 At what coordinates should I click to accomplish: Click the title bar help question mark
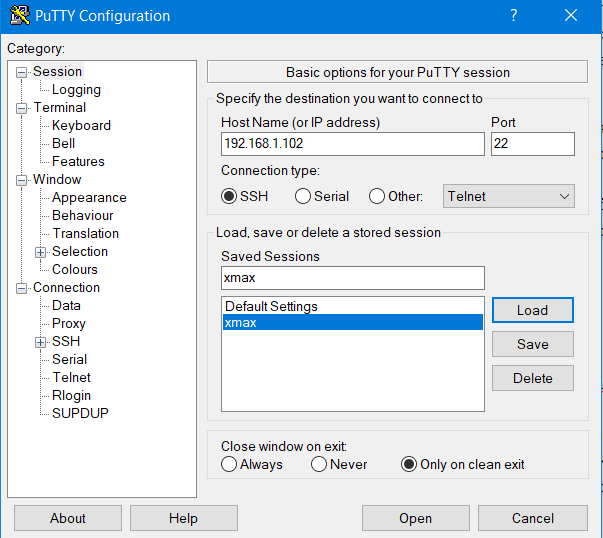(x=513, y=15)
